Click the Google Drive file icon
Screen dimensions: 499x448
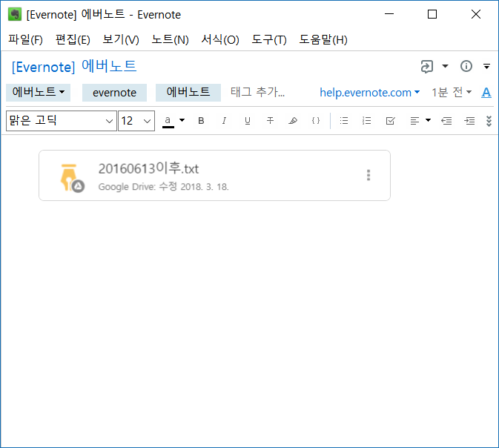(x=72, y=178)
